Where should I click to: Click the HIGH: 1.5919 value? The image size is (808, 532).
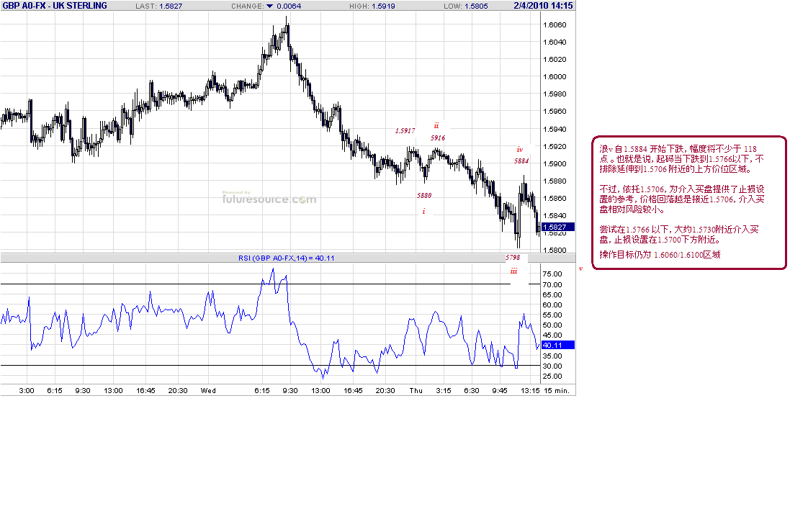click(x=372, y=6)
